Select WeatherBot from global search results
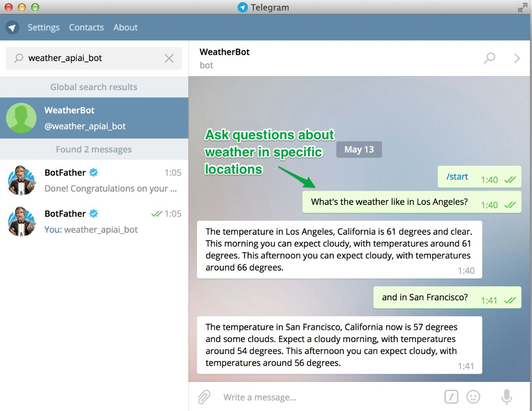 click(94, 118)
